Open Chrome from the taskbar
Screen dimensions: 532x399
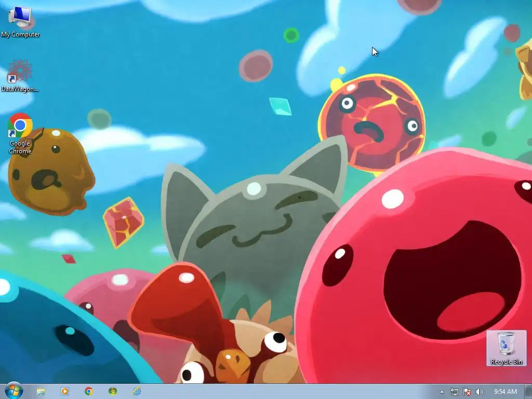point(89,392)
